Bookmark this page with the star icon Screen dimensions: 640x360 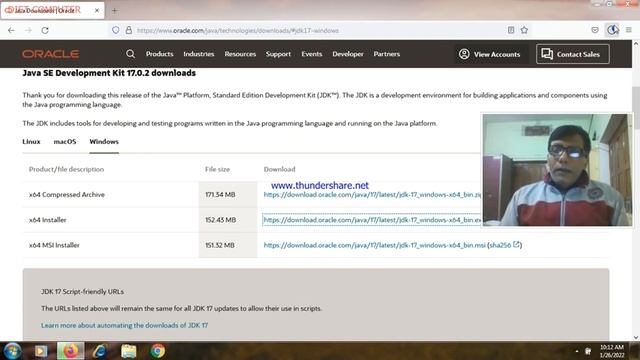click(524, 30)
